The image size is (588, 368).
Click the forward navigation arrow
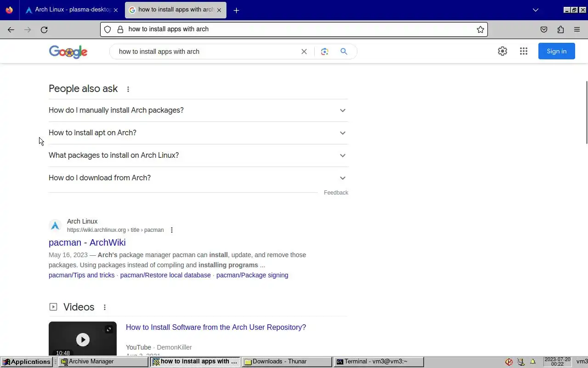tap(28, 29)
